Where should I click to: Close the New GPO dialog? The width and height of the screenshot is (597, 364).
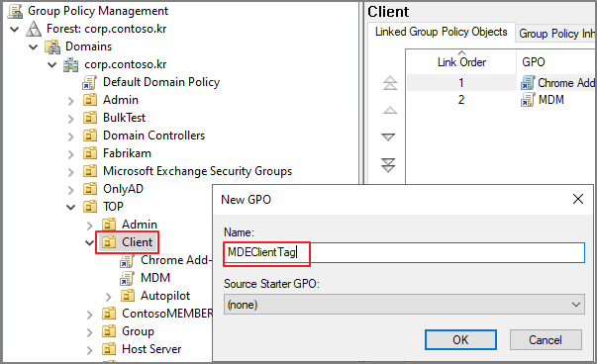(x=578, y=199)
